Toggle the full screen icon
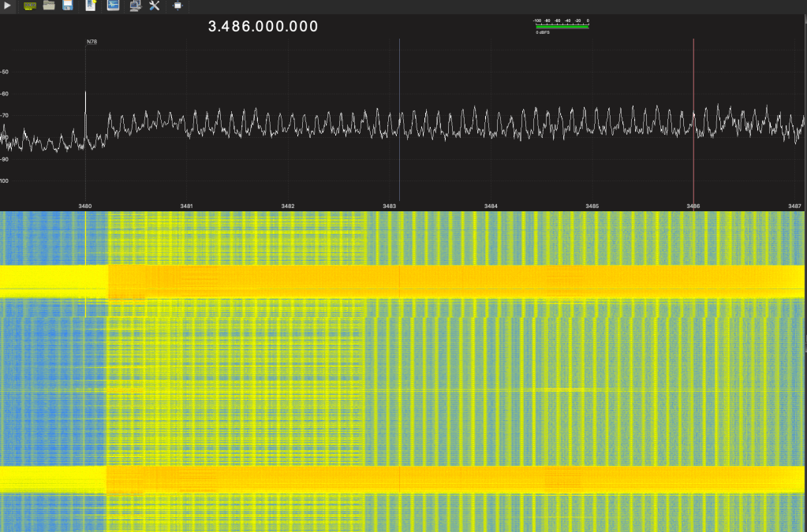The height and width of the screenshot is (532, 807). (177, 6)
